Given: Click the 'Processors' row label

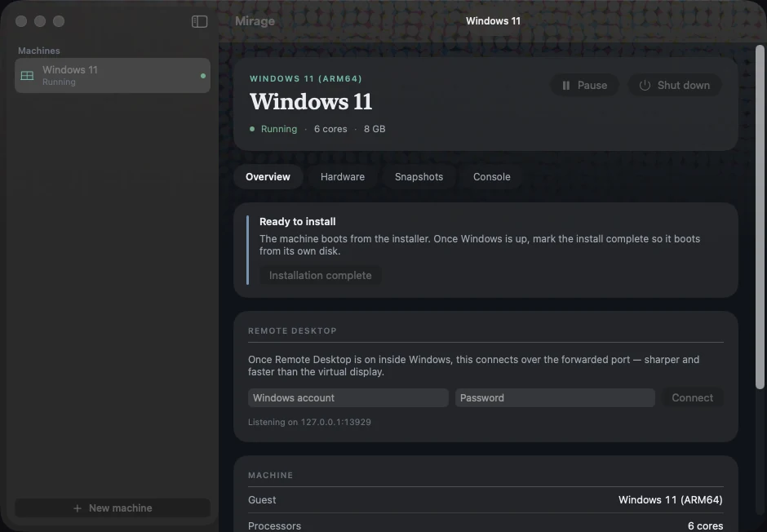Looking at the screenshot, I should coord(274,526).
